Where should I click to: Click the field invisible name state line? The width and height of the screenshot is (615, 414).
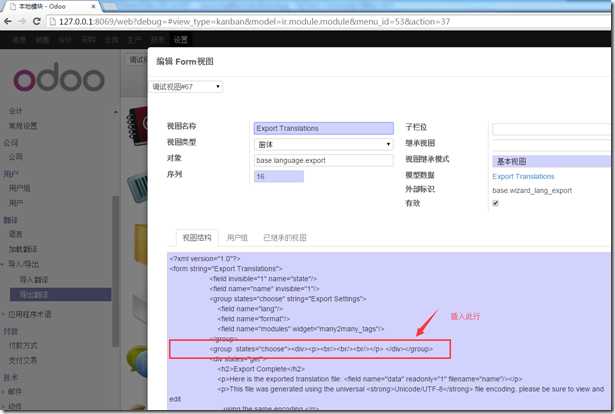point(264,279)
